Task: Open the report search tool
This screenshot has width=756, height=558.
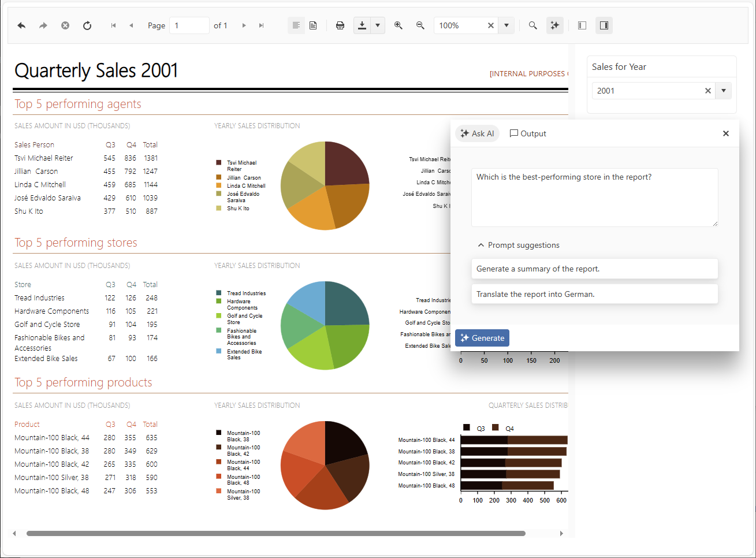Action: pyautogui.click(x=532, y=25)
